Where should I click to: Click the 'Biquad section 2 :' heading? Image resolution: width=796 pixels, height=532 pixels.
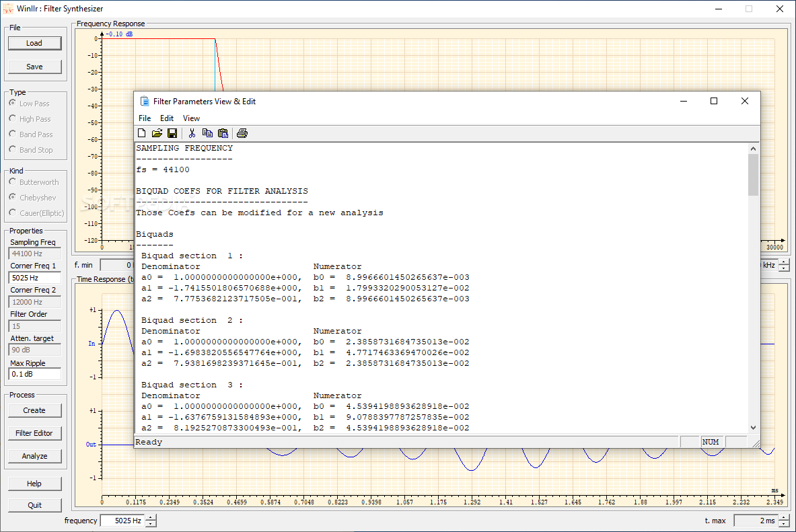(x=192, y=320)
